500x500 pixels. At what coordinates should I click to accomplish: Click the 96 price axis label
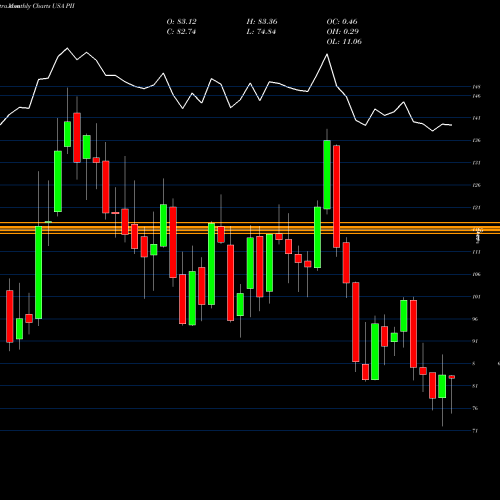(475, 319)
